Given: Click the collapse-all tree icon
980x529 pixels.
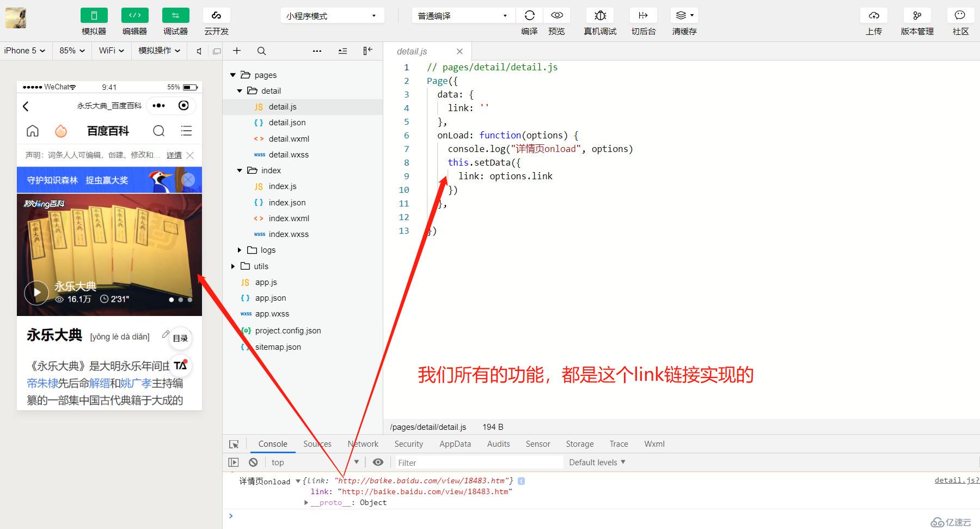Looking at the screenshot, I should coord(342,51).
